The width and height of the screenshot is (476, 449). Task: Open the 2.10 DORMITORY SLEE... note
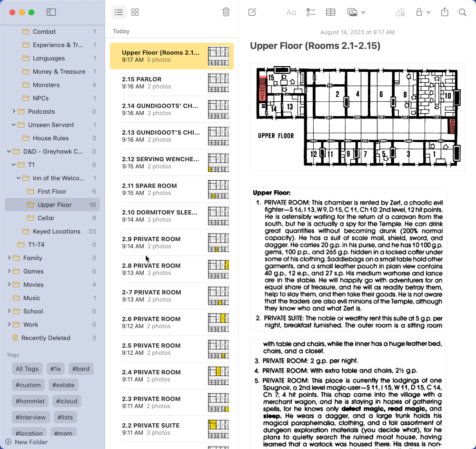(x=172, y=216)
